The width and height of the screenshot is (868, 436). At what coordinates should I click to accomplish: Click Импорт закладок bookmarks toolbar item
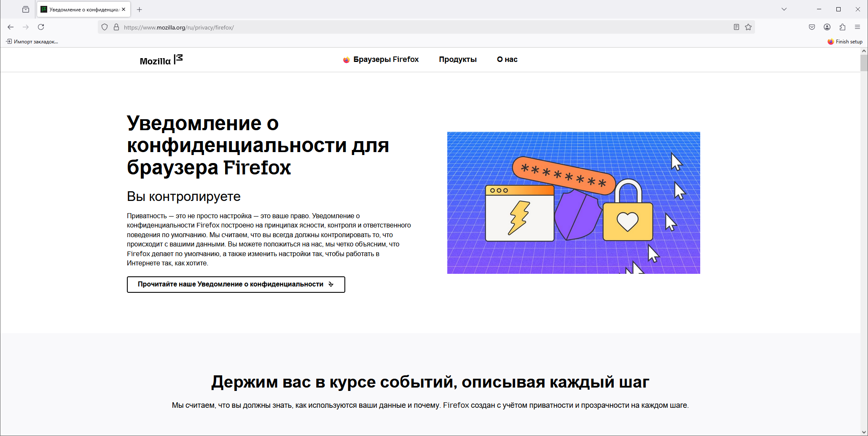32,42
